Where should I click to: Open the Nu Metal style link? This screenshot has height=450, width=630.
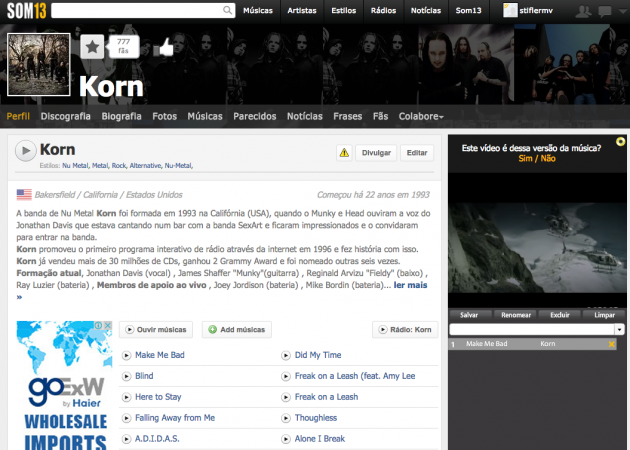pyautogui.click(x=75, y=166)
